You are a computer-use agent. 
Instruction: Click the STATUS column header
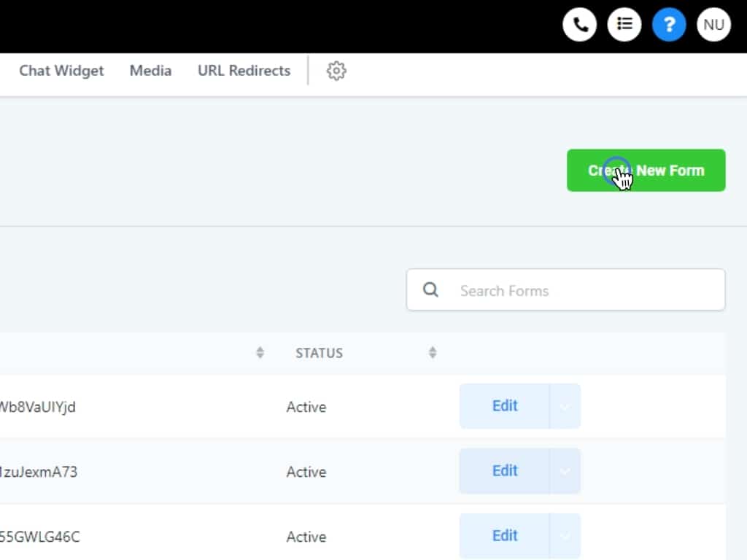319,353
